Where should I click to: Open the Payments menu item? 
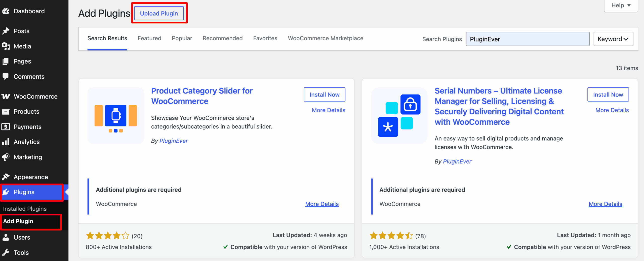(x=34, y=127)
